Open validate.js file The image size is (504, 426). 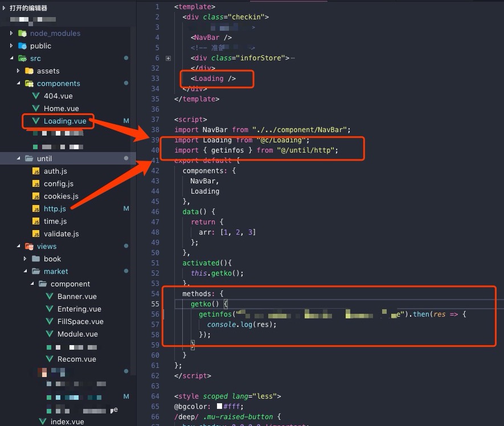pyautogui.click(x=61, y=234)
